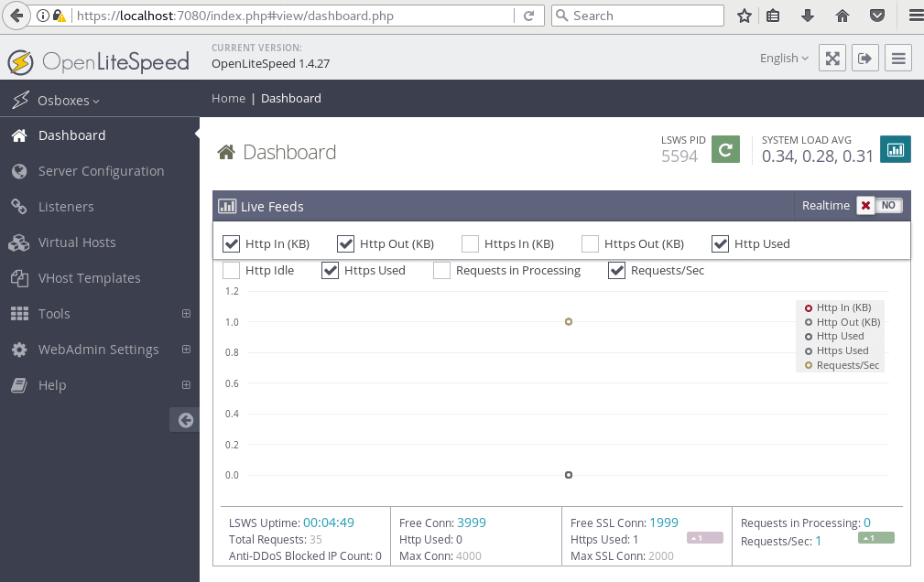This screenshot has width=924, height=582.
Task: Toggle the Http Out (KB) series in the chart legend
Action: [x=842, y=322]
